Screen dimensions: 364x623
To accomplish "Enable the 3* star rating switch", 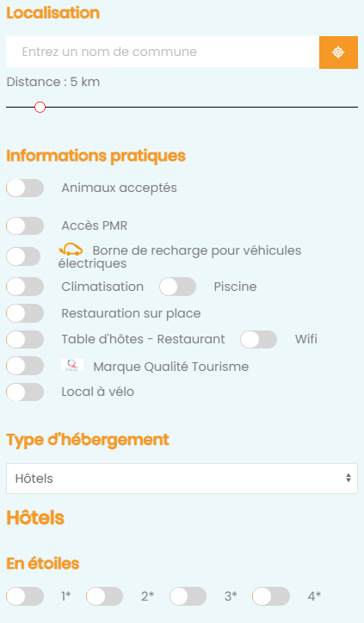I will click(188, 596).
